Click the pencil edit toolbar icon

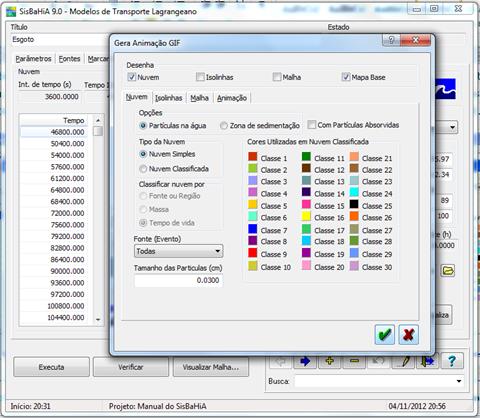click(x=404, y=361)
